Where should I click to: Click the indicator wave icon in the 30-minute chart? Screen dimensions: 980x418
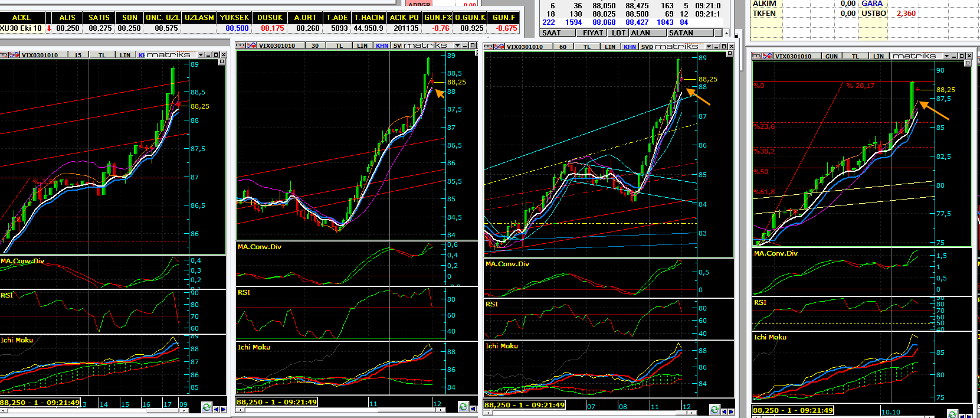pos(253,45)
